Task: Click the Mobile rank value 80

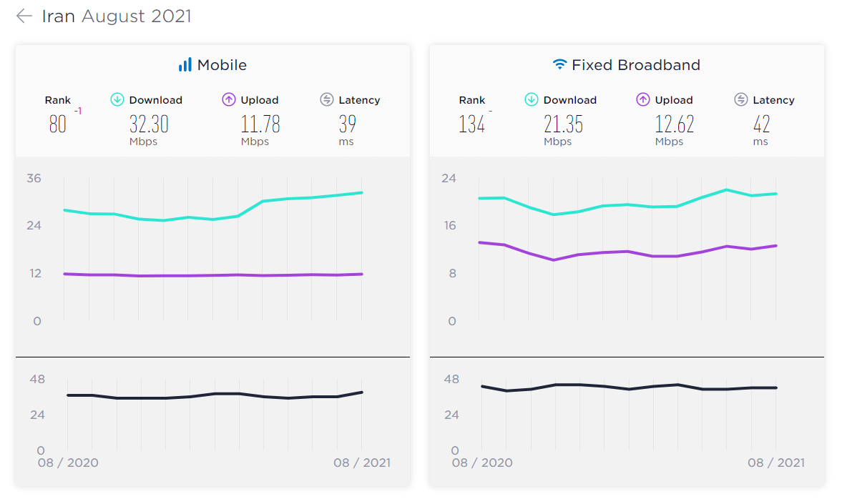Action: tap(58, 124)
